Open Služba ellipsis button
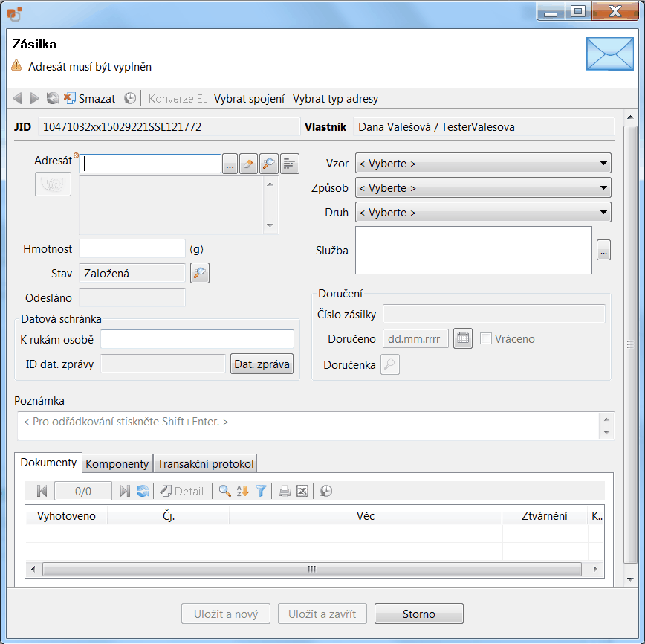This screenshot has height=644, width=645. (603, 250)
